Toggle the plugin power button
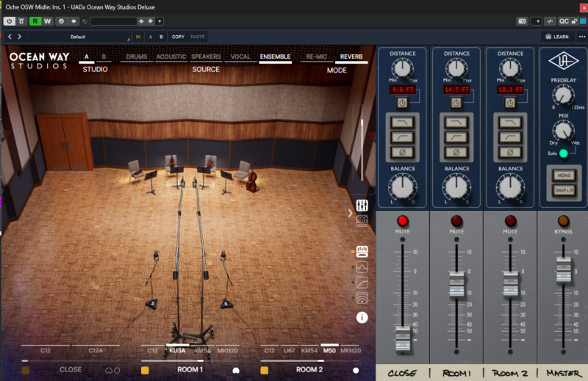 [x=10, y=21]
